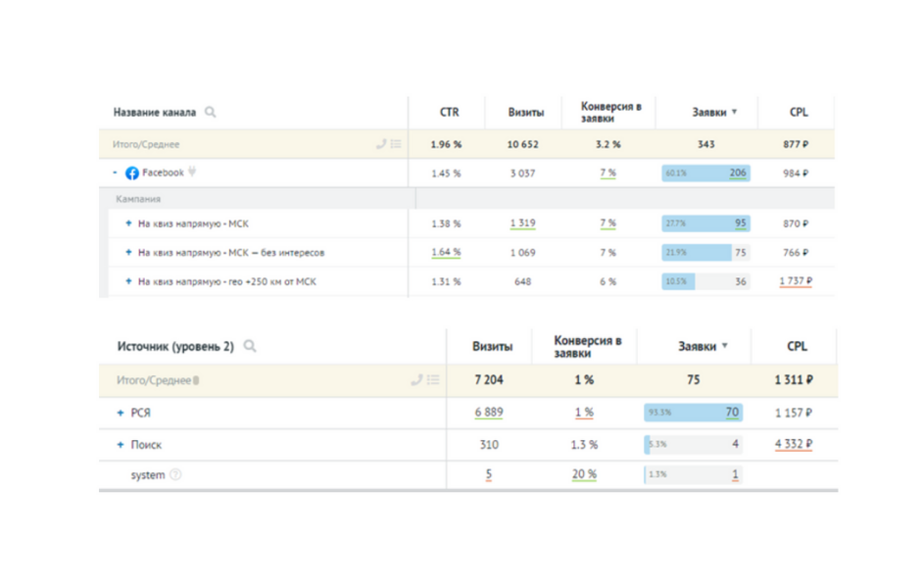Click the Поиск source name

146,445
